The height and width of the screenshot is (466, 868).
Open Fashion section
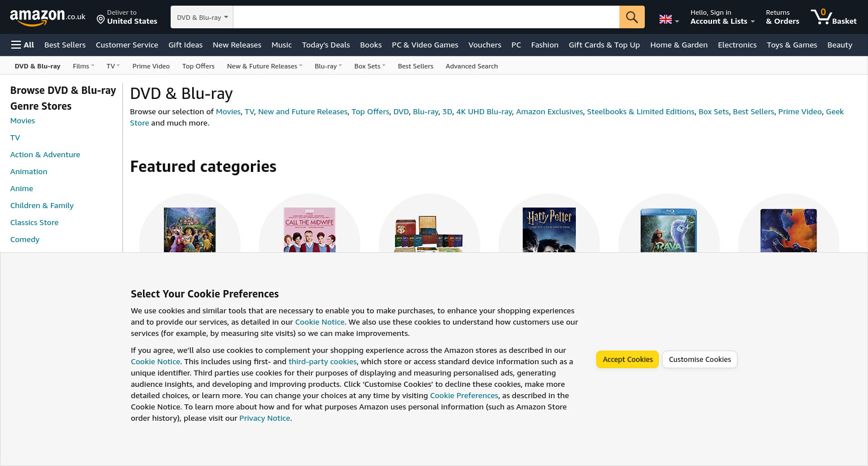pos(545,45)
